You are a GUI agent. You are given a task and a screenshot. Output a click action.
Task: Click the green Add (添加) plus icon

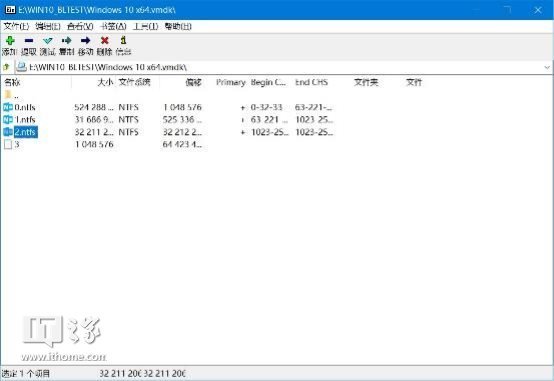click(10, 40)
